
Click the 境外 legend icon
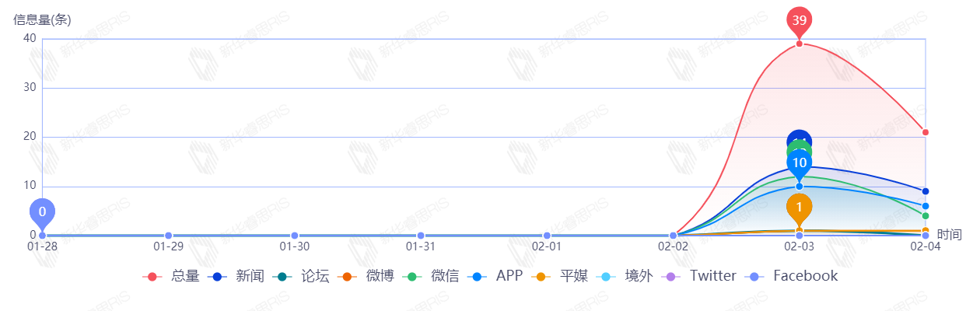click(606, 276)
